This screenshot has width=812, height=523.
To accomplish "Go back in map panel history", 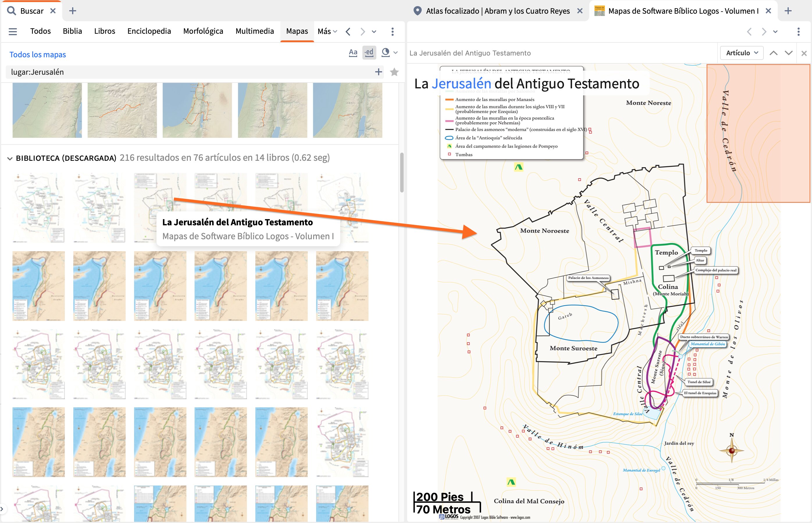I will [x=749, y=32].
